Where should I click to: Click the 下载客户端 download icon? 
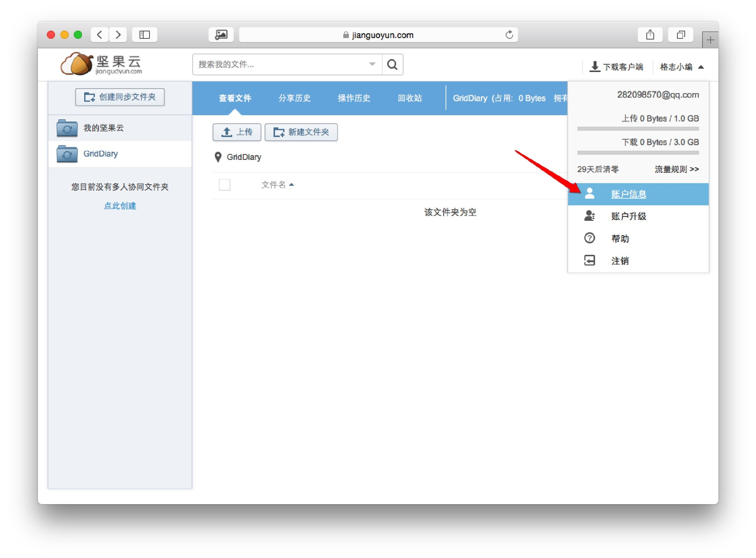(x=595, y=66)
